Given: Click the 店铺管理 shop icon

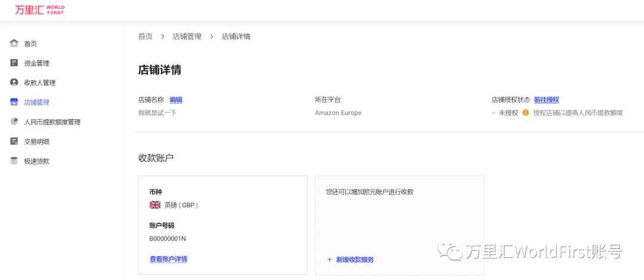Looking at the screenshot, I should (14, 102).
